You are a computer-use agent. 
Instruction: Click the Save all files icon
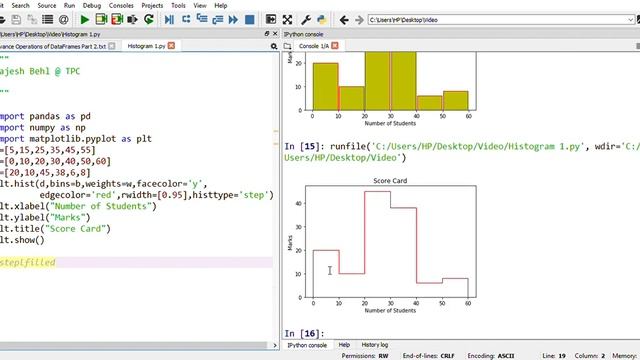point(32,20)
